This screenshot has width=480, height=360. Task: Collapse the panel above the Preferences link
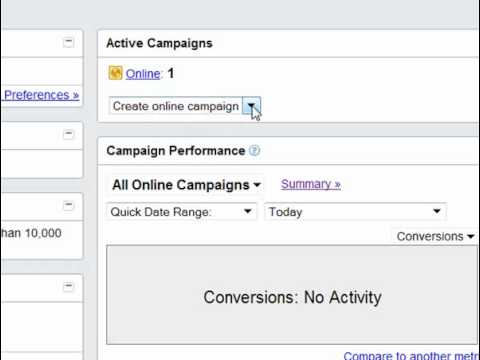(68, 42)
